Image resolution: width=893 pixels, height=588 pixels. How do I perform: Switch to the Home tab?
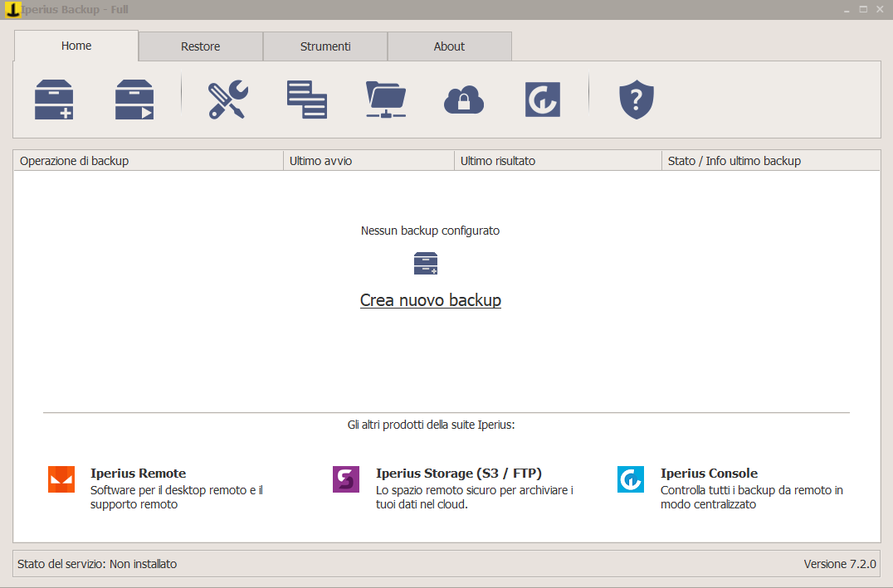pyautogui.click(x=76, y=46)
